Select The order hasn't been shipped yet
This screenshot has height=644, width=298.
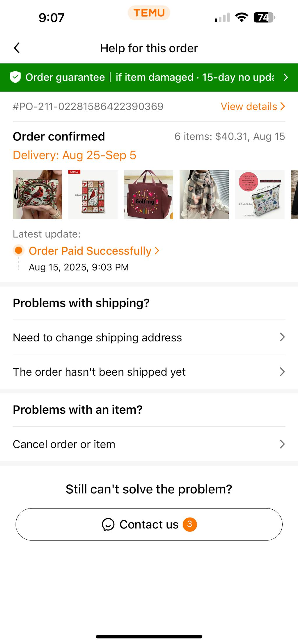pyautogui.click(x=99, y=372)
